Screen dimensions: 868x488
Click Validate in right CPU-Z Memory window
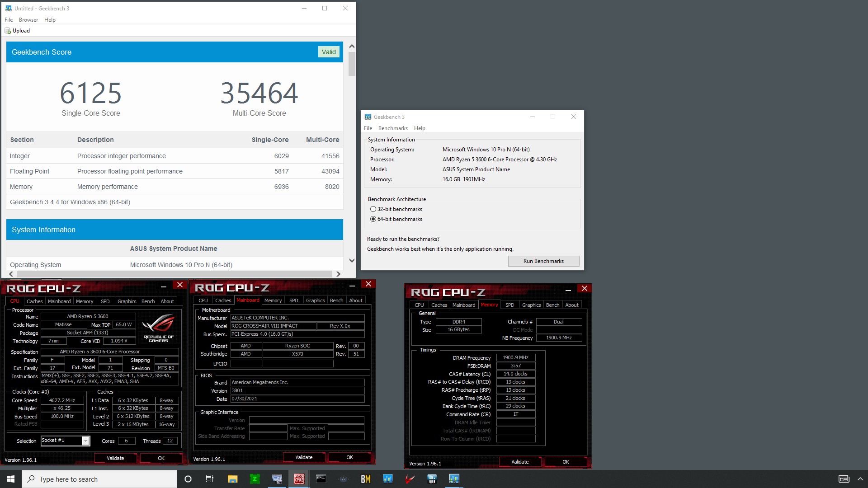520,462
